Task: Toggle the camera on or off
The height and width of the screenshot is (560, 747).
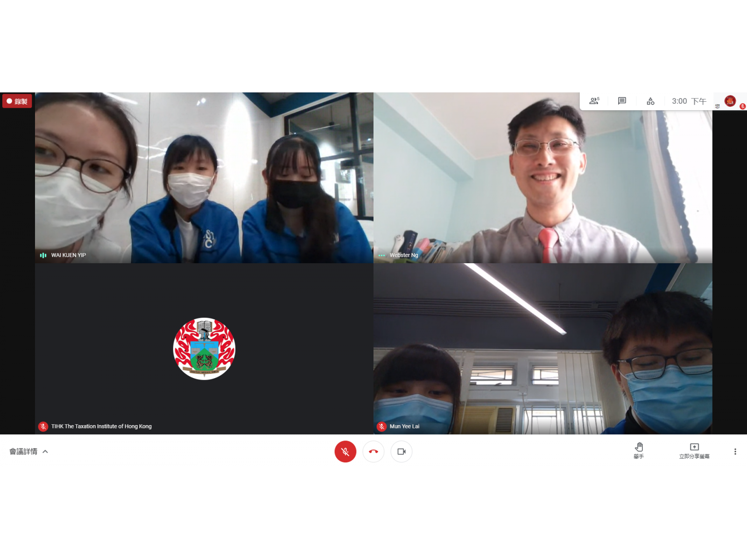Action: coord(402,452)
